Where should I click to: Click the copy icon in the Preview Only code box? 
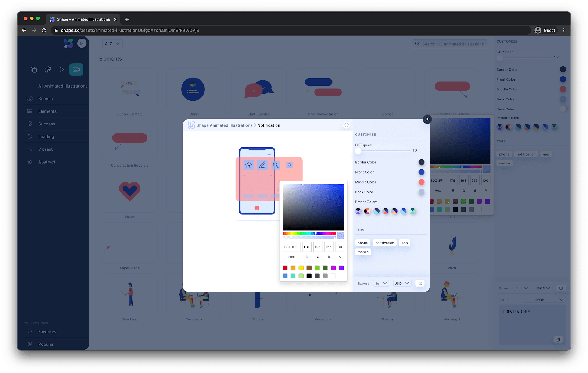(x=558, y=340)
